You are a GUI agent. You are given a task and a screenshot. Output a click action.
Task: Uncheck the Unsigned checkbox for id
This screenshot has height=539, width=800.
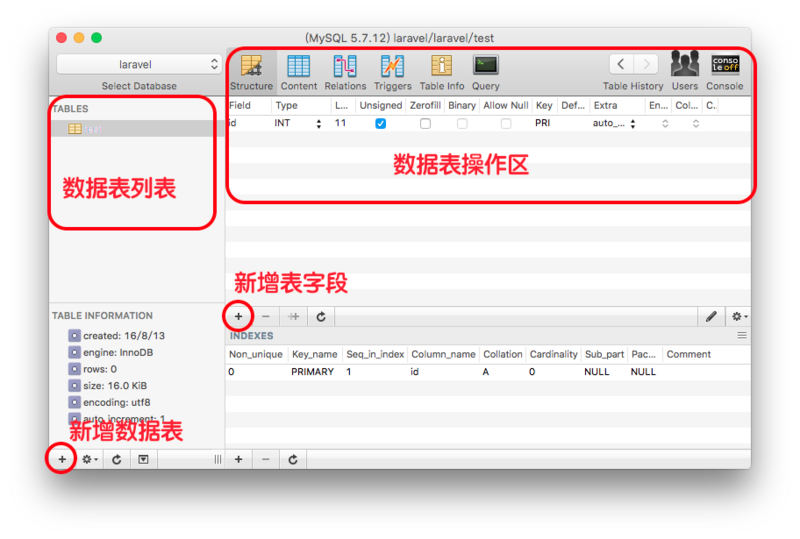(x=381, y=124)
